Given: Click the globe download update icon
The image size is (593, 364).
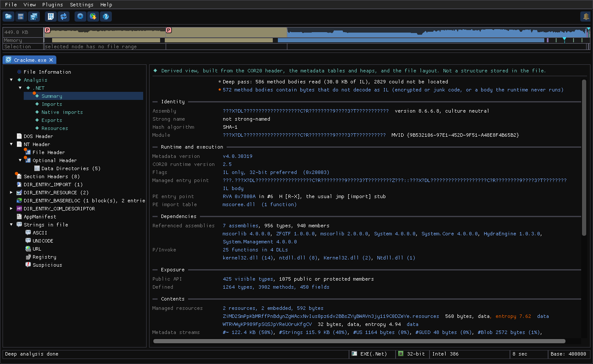Looking at the screenshot, I should pyautogui.click(x=93, y=17).
